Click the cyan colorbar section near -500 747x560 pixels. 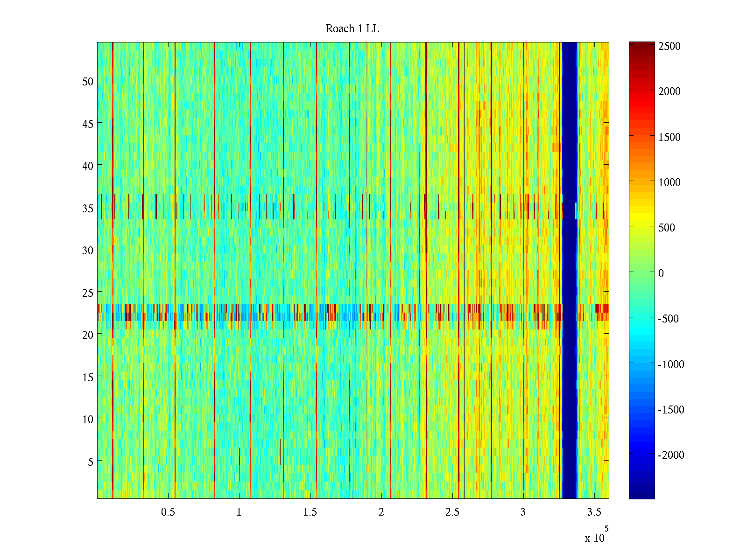pos(641,319)
